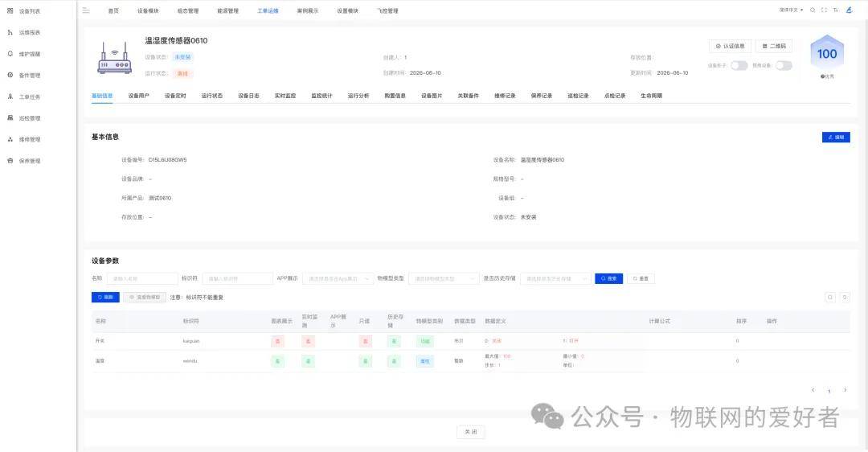Open 能源管理 in the top navigation
The image size is (868, 452).
tap(227, 10)
